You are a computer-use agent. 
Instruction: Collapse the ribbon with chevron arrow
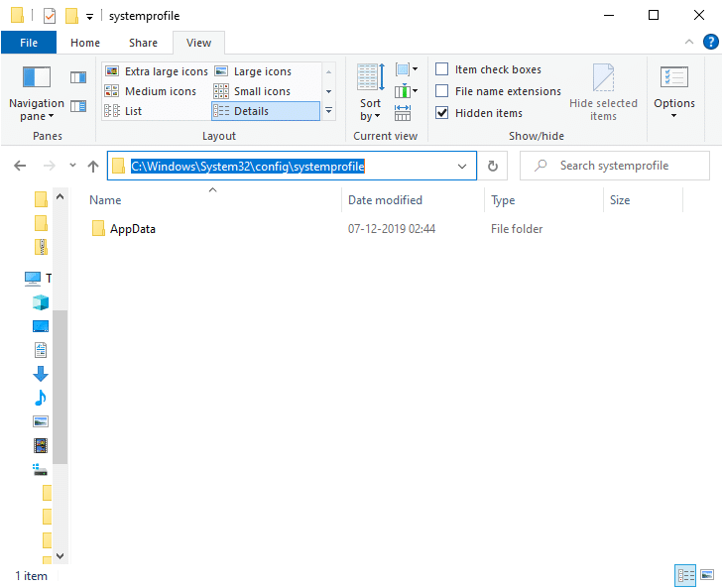coord(690,43)
